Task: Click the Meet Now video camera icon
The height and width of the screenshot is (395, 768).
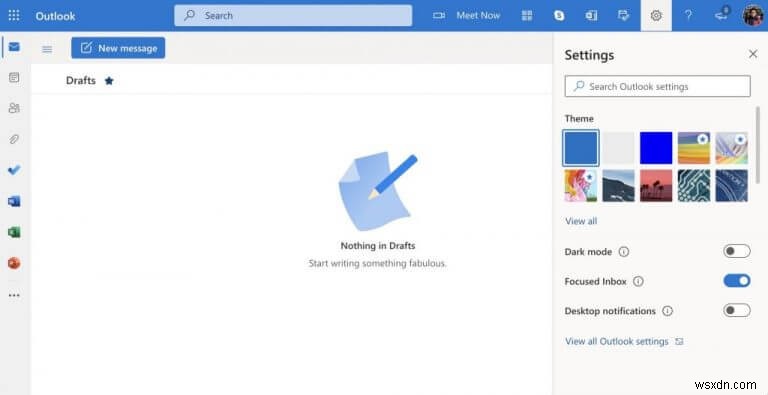Action: pyautogui.click(x=439, y=16)
